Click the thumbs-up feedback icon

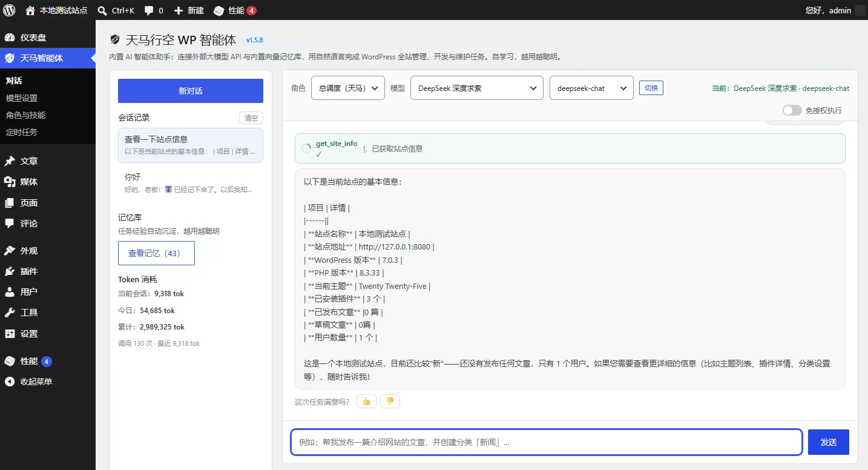tap(366, 401)
